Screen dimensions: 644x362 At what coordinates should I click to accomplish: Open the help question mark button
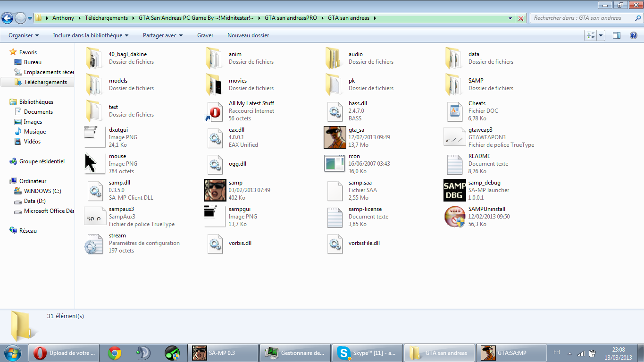point(633,35)
